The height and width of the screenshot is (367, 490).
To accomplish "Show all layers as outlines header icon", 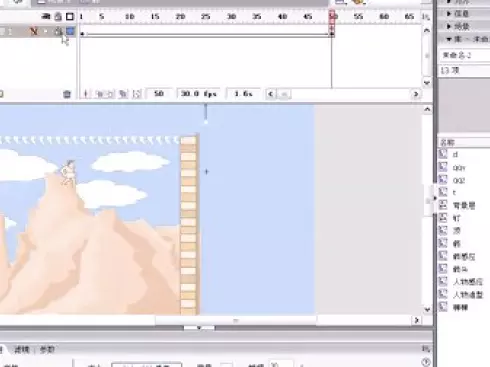I will point(70,16).
